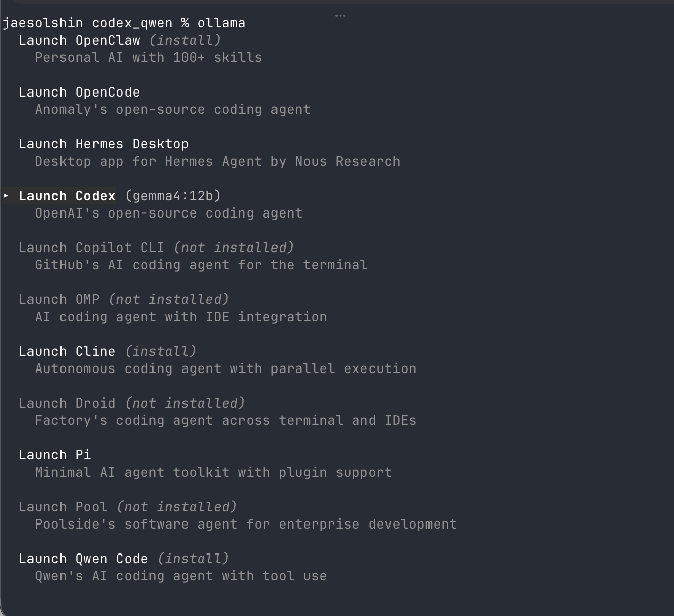Click the ollama command in the prompt line

[222, 23]
